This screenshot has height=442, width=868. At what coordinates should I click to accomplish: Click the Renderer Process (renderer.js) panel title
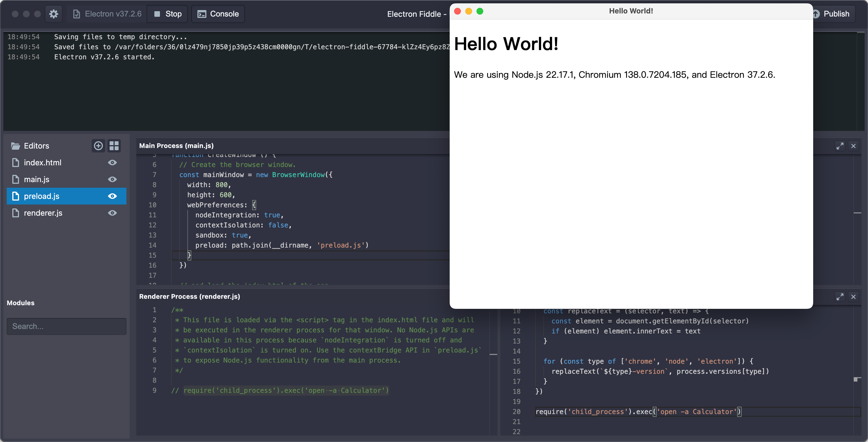190,296
